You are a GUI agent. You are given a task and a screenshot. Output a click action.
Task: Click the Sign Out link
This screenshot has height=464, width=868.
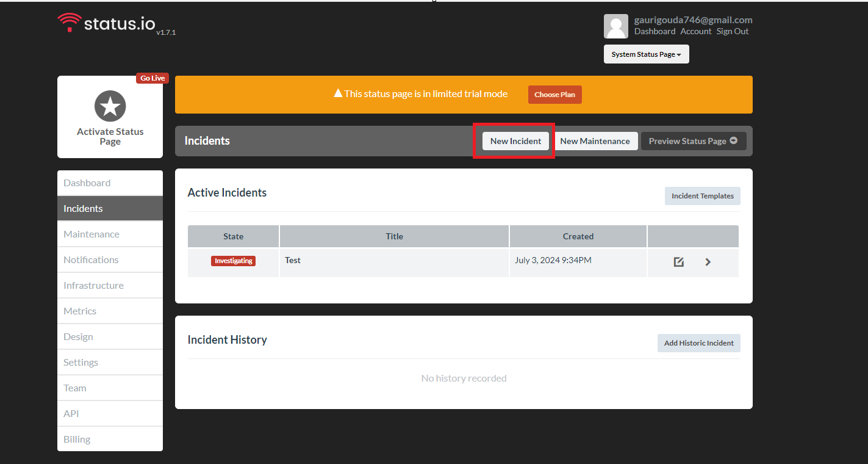(x=732, y=31)
